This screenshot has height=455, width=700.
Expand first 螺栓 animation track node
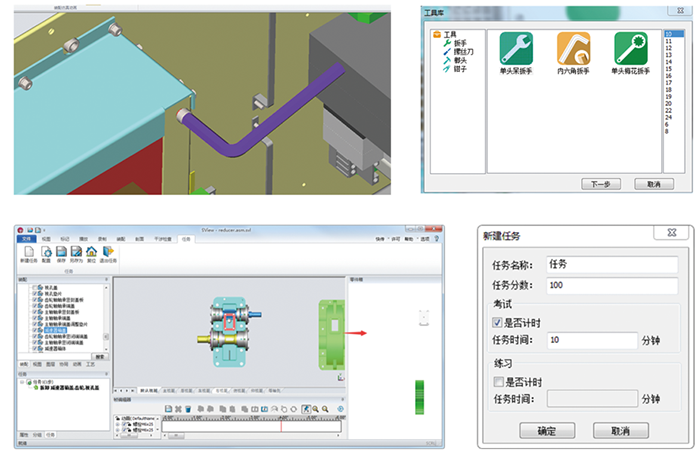point(117,424)
